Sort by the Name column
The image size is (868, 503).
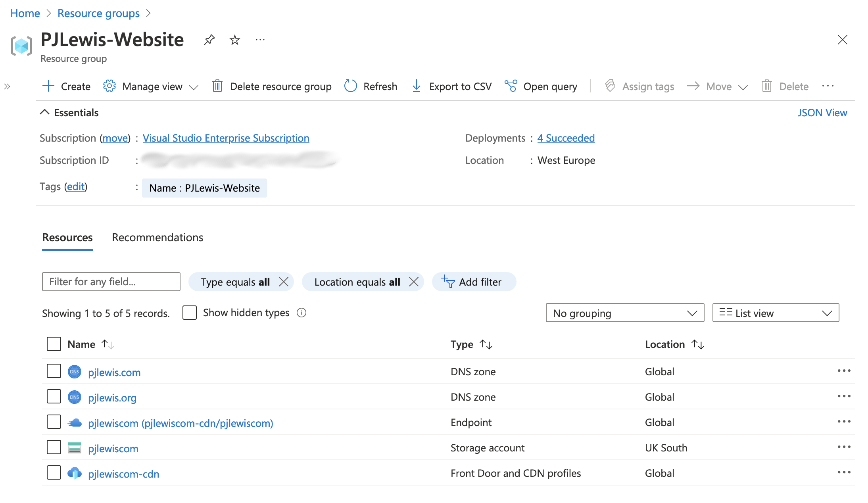point(91,344)
